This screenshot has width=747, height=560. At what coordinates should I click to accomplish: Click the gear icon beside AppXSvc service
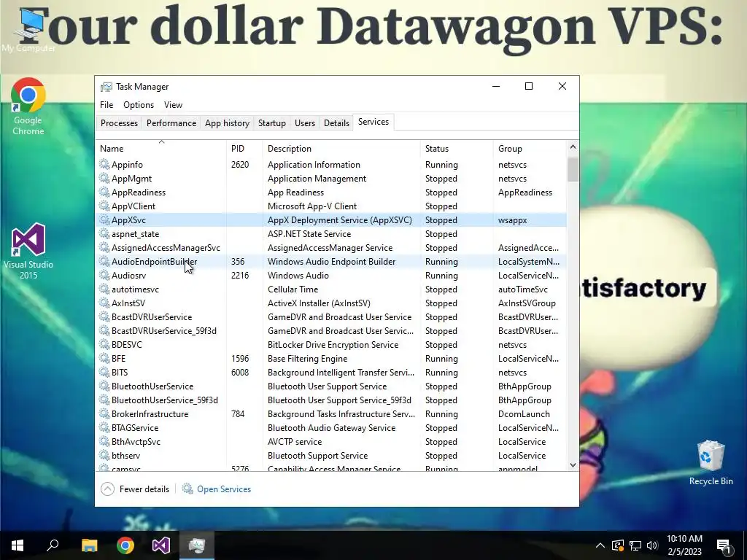pos(104,220)
